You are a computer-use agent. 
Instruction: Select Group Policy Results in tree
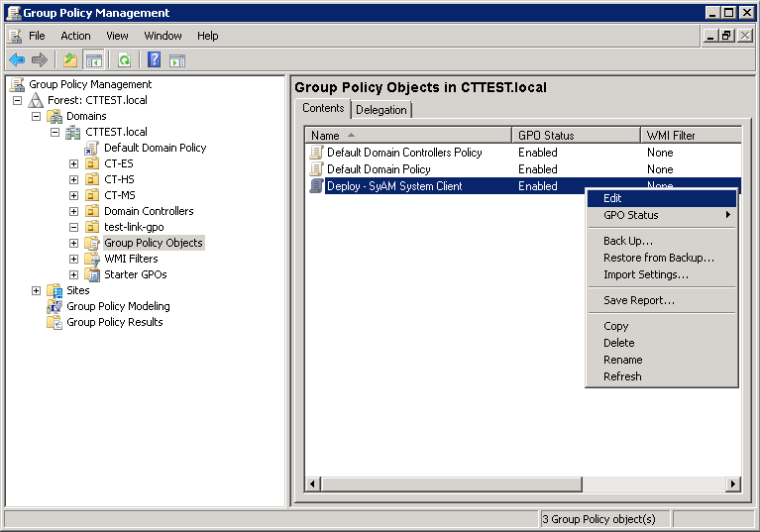(114, 322)
